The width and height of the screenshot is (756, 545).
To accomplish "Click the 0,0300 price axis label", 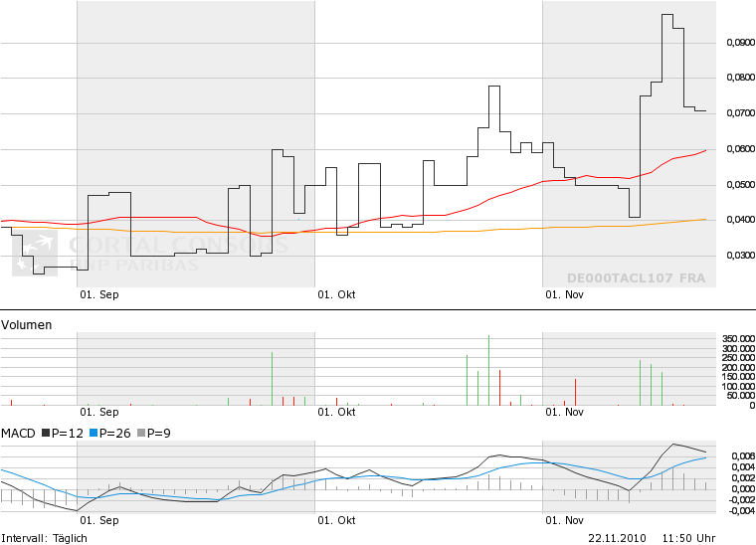I will pos(740,256).
